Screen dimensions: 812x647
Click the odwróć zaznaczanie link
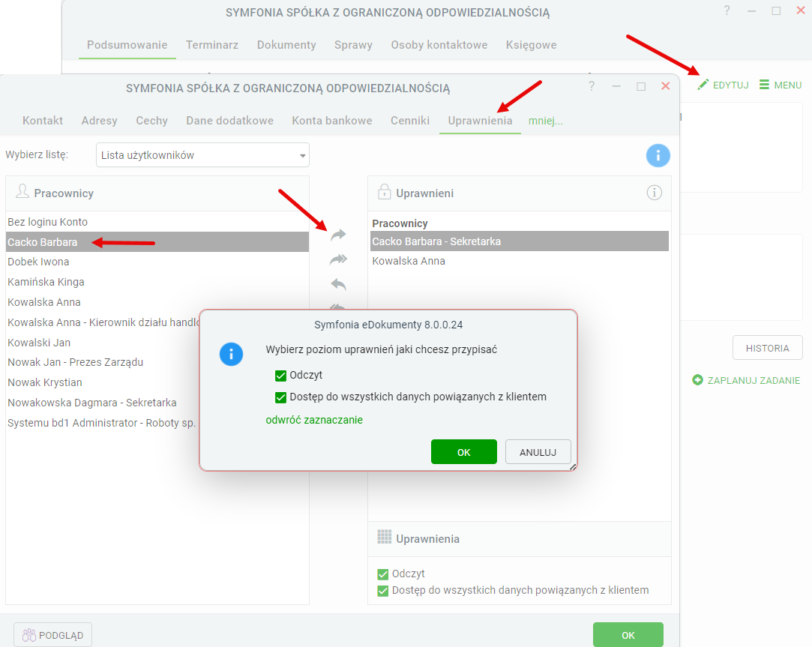[314, 420]
